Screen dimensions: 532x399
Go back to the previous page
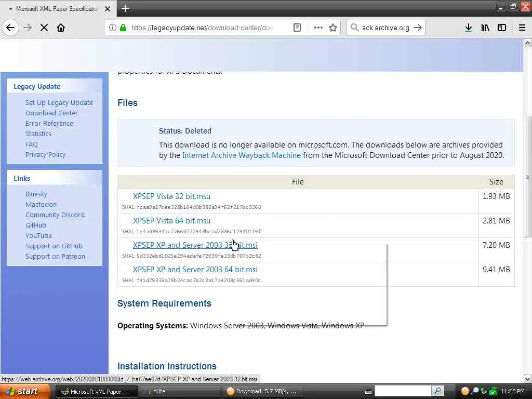pos(10,28)
